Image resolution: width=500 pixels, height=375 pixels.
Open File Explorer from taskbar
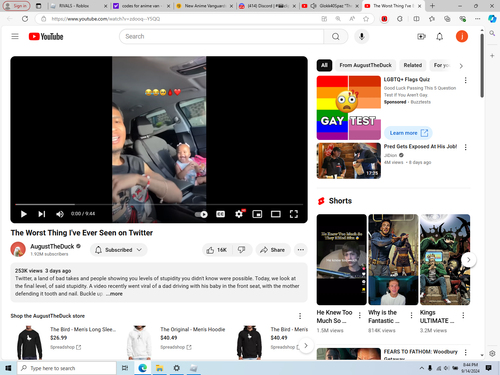click(159, 368)
